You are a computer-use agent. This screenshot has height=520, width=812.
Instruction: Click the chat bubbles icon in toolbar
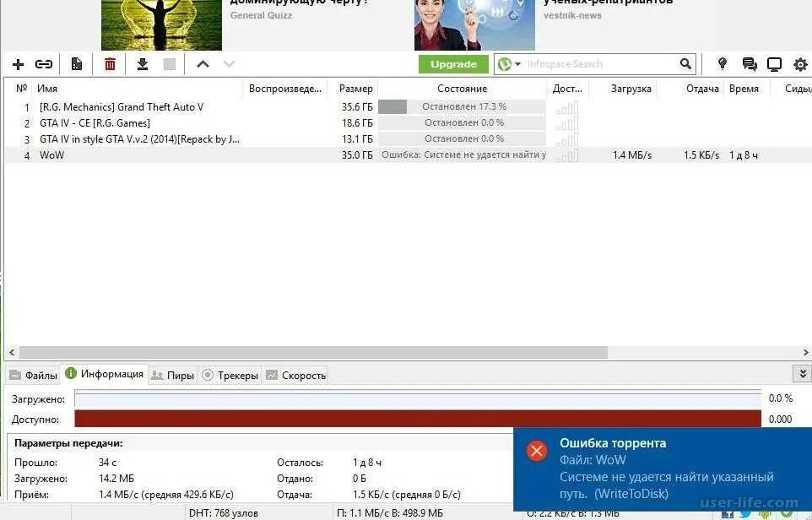(750, 64)
